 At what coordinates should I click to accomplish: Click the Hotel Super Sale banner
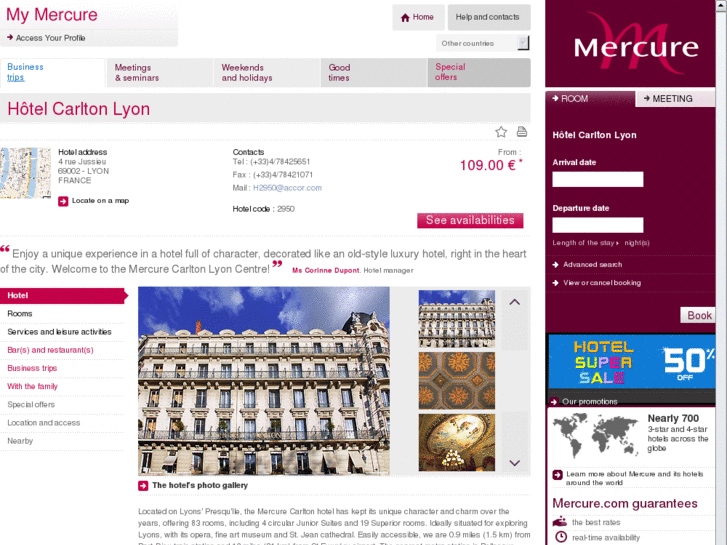[631, 362]
